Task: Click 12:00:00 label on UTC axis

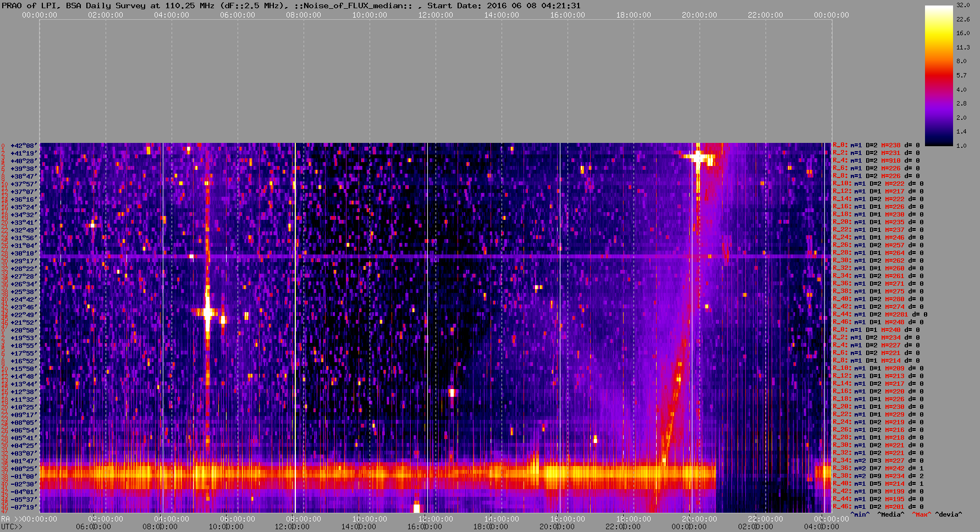Action: 293,527
